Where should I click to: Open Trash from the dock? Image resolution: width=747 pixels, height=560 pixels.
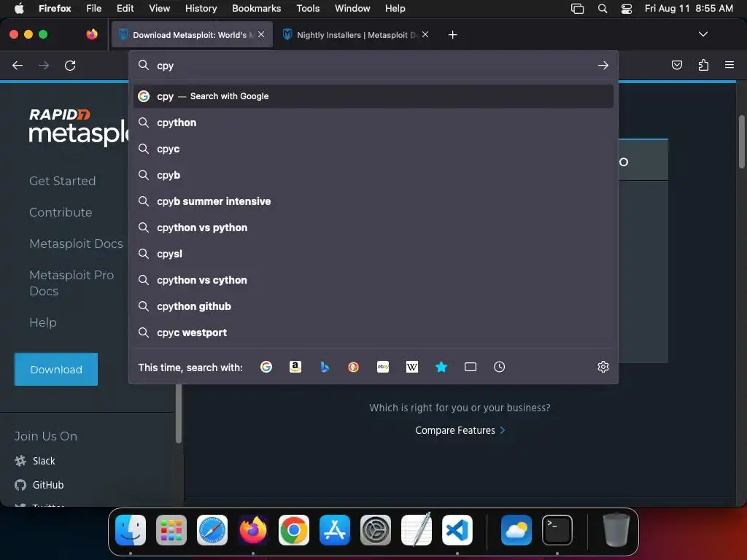[616, 530]
